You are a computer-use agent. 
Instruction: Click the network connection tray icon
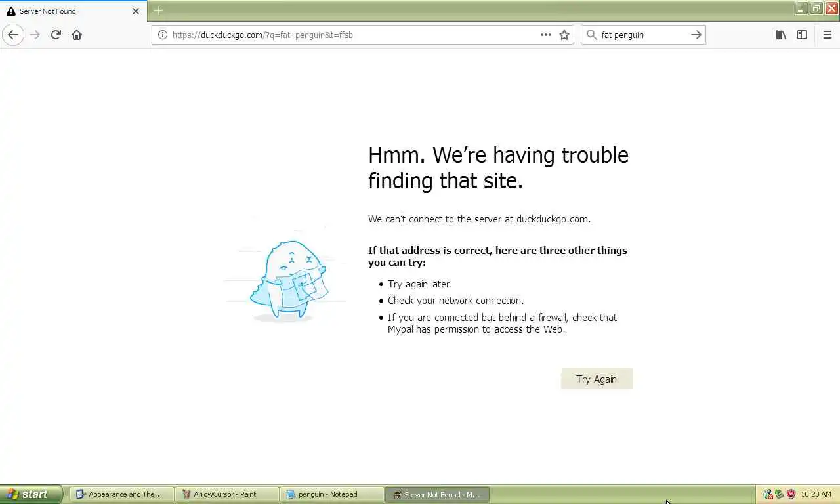tap(768, 494)
